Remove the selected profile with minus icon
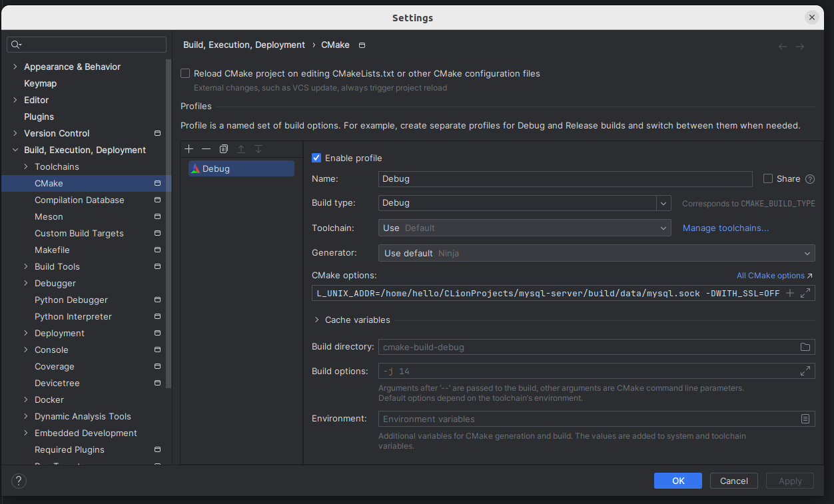 206,149
